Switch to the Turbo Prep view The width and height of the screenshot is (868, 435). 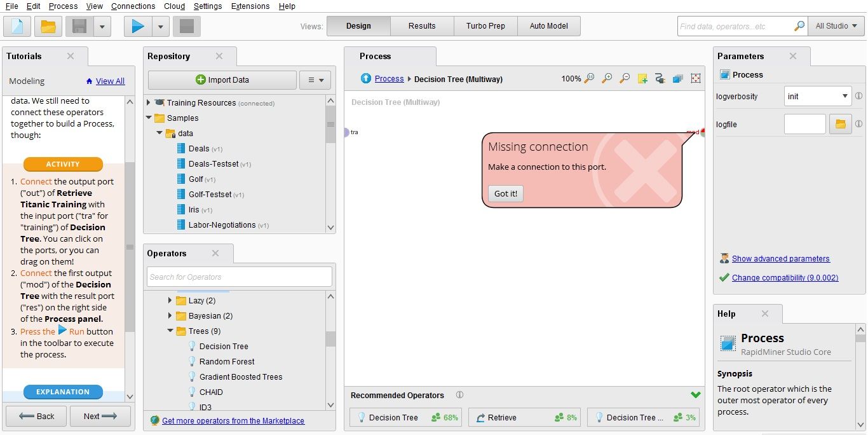click(x=485, y=26)
